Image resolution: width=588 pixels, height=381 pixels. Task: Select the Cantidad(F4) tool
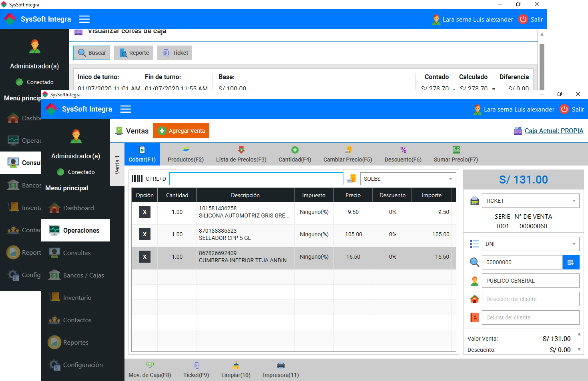(x=295, y=154)
